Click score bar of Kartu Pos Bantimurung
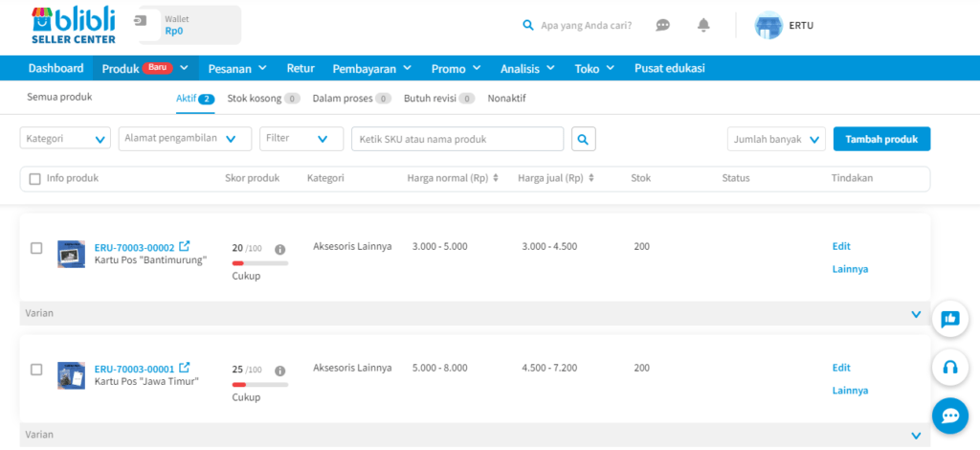 [x=259, y=262]
